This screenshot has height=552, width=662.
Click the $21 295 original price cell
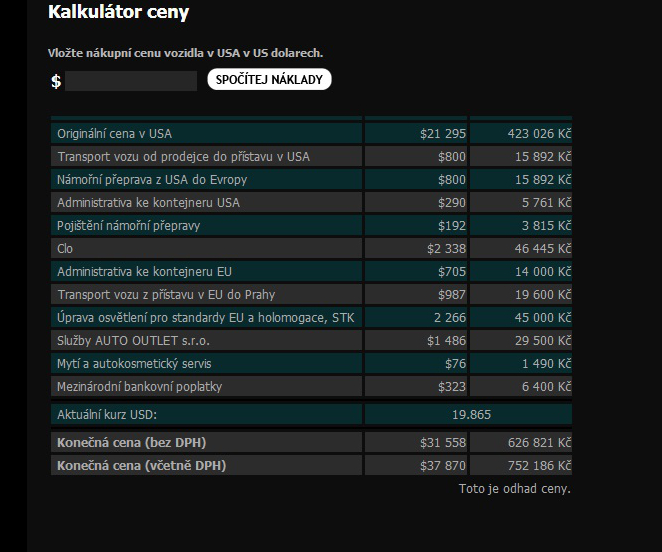[442, 133]
